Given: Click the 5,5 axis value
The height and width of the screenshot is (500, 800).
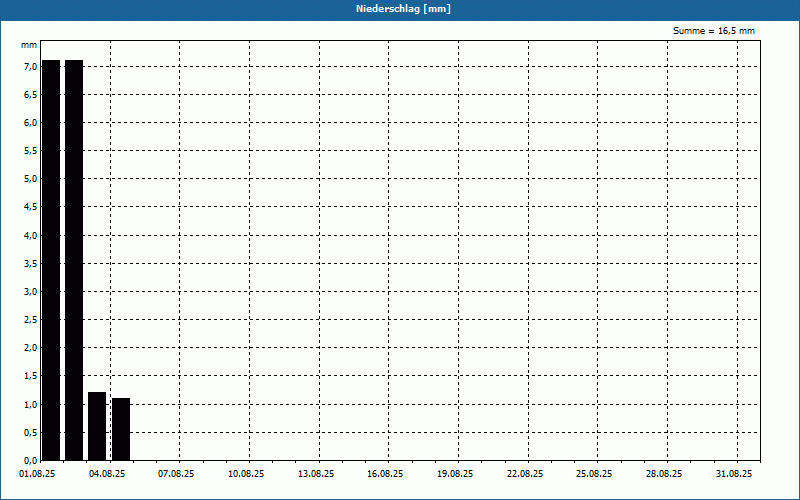Looking at the screenshot, I should (x=30, y=151).
